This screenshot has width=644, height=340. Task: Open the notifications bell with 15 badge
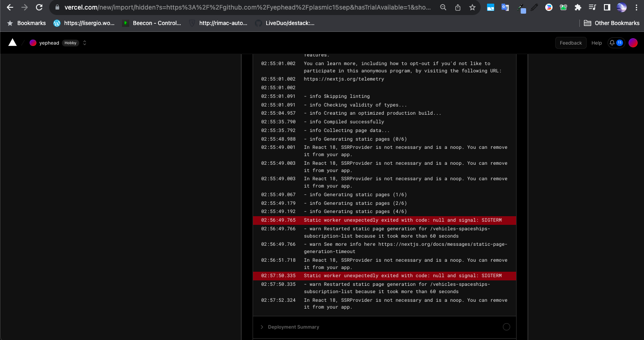click(616, 43)
